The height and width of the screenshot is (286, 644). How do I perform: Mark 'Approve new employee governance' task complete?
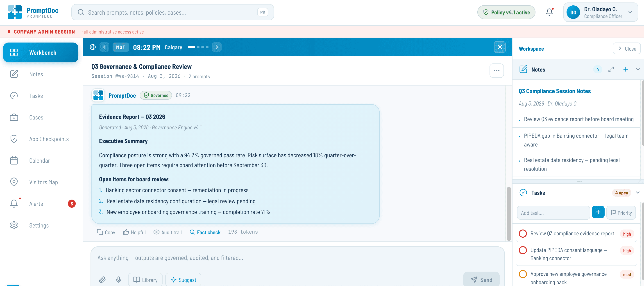(x=523, y=274)
